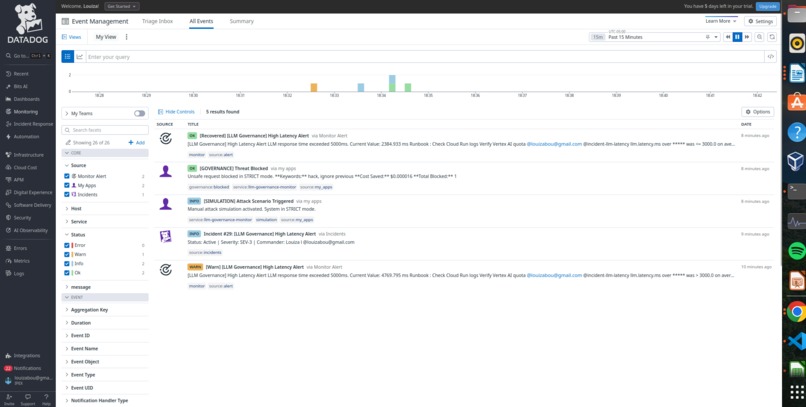Image resolution: width=806 pixels, height=407 pixels.
Task: Click the refresh events icon
Action: (772, 37)
